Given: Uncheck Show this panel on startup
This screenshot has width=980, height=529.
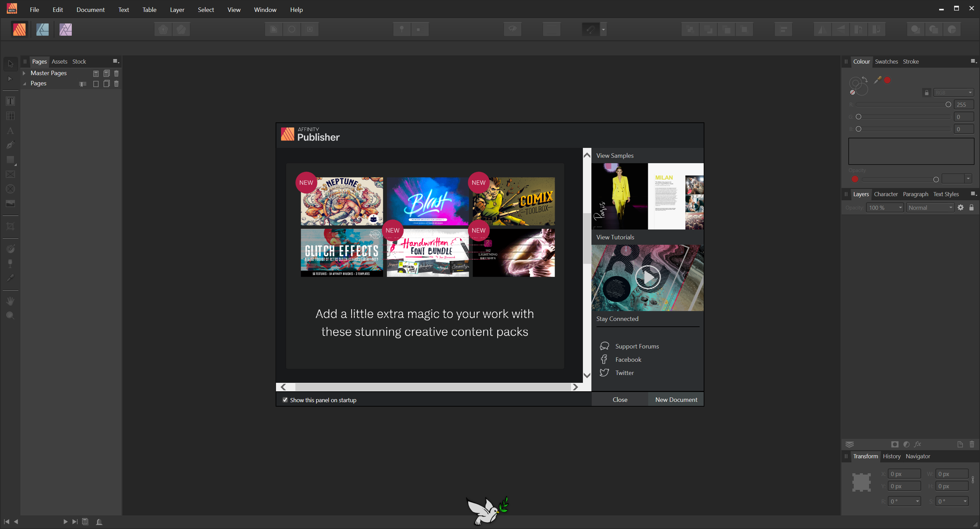Looking at the screenshot, I should point(285,400).
